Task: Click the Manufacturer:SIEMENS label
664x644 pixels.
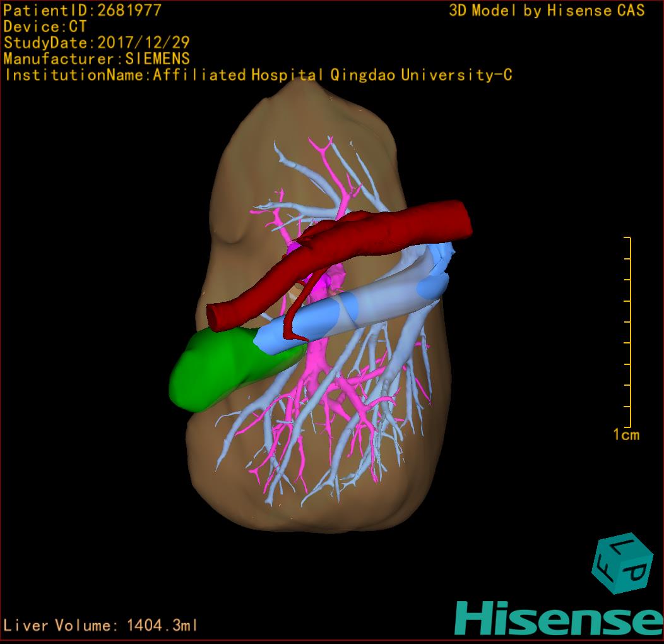Action: point(97,59)
